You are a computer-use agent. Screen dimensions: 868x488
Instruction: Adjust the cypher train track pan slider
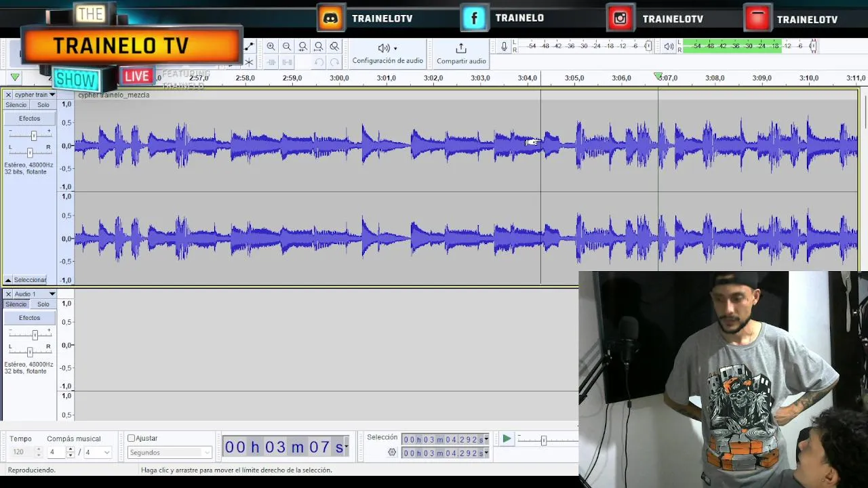click(30, 152)
